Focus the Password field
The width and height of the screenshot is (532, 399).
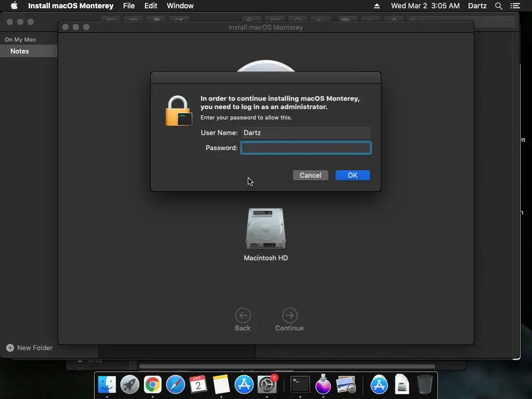(306, 148)
